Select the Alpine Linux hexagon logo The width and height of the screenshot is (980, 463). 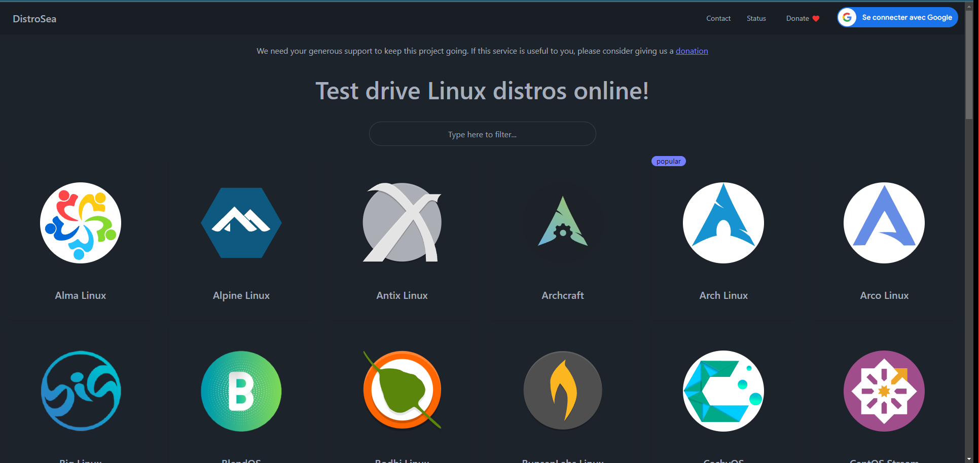pyautogui.click(x=241, y=223)
